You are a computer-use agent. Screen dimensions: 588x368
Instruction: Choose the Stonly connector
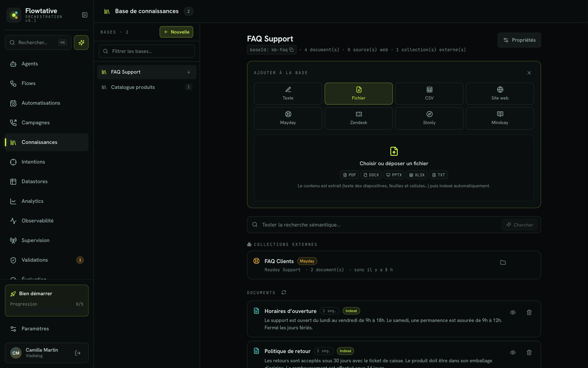tap(429, 118)
